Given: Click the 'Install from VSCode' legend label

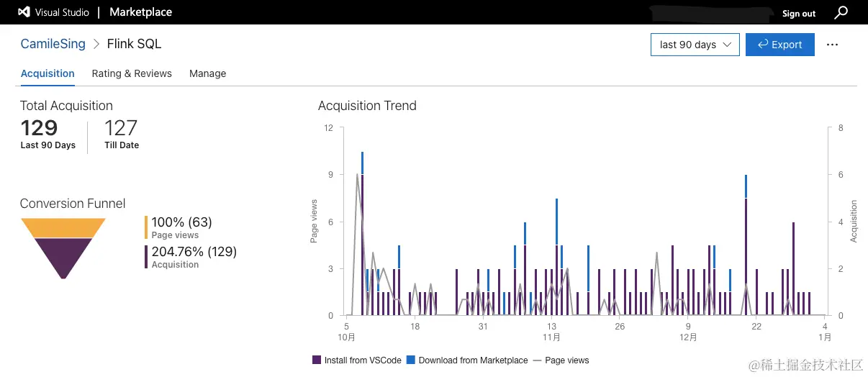Looking at the screenshot, I should point(363,360).
